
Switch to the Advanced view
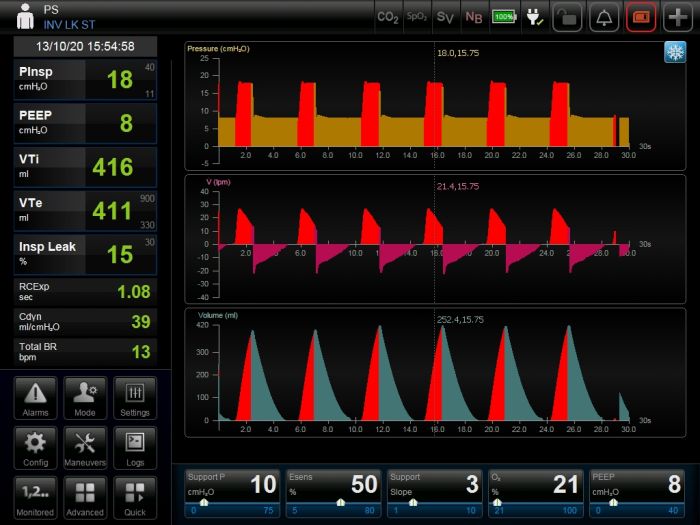point(85,498)
